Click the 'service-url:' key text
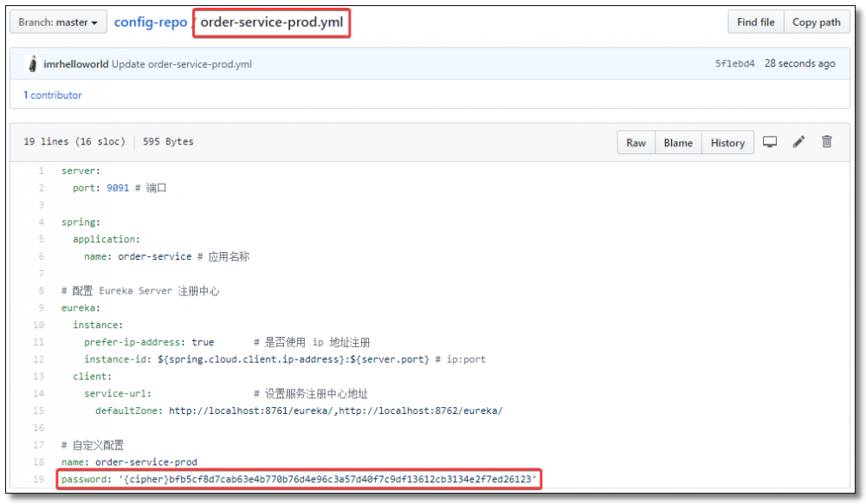This screenshot has height=504, width=866. (118, 394)
